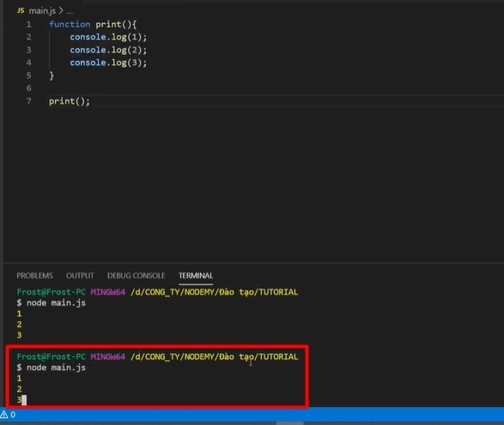
Task: Expand breadcrumb chevron after main.js
Action: pos(61,11)
